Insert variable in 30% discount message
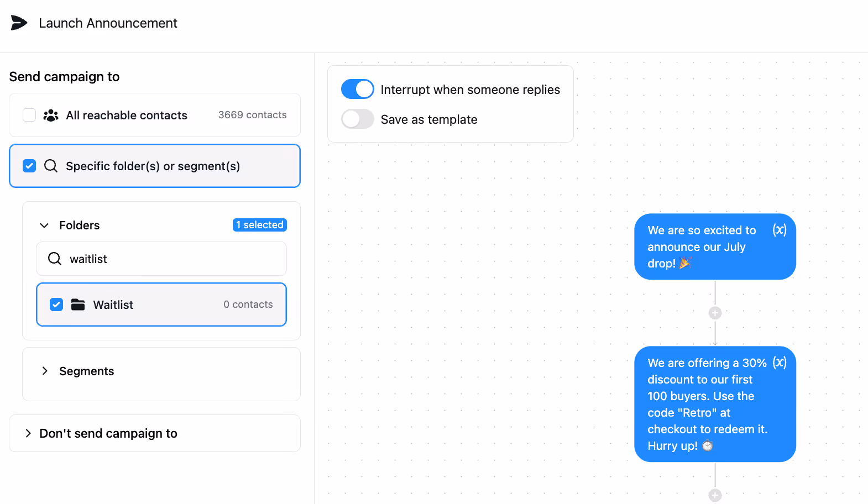The height and width of the screenshot is (504, 868). (780, 363)
